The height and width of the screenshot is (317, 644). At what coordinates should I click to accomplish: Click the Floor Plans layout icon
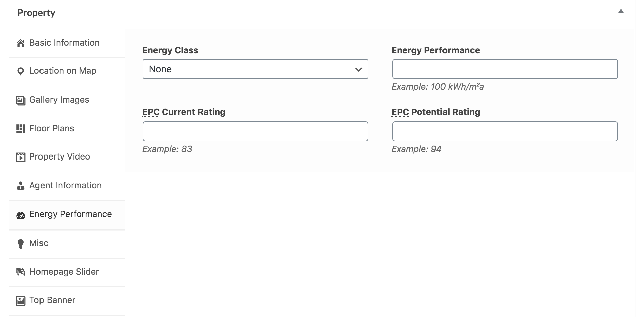pyautogui.click(x=21, y=129)
